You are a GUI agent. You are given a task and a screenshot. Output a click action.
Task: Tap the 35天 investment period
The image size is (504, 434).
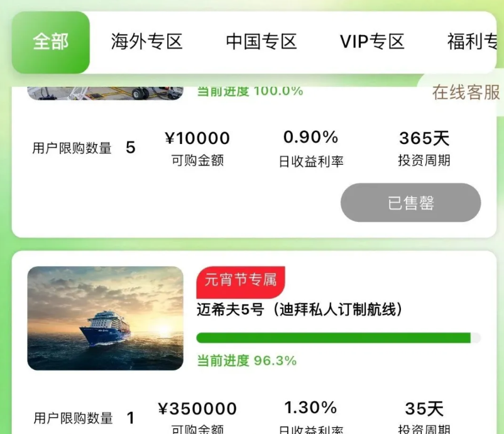click(424, 408)
